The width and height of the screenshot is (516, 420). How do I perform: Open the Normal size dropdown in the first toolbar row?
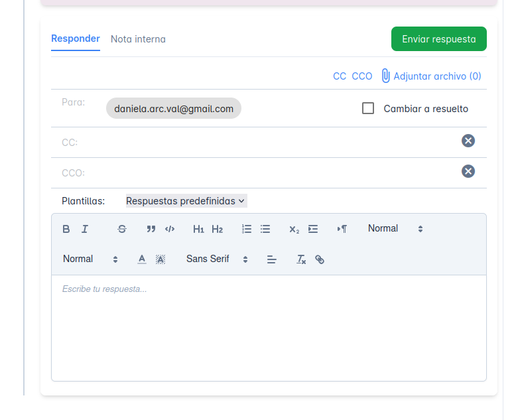click(x=395, y=229)
